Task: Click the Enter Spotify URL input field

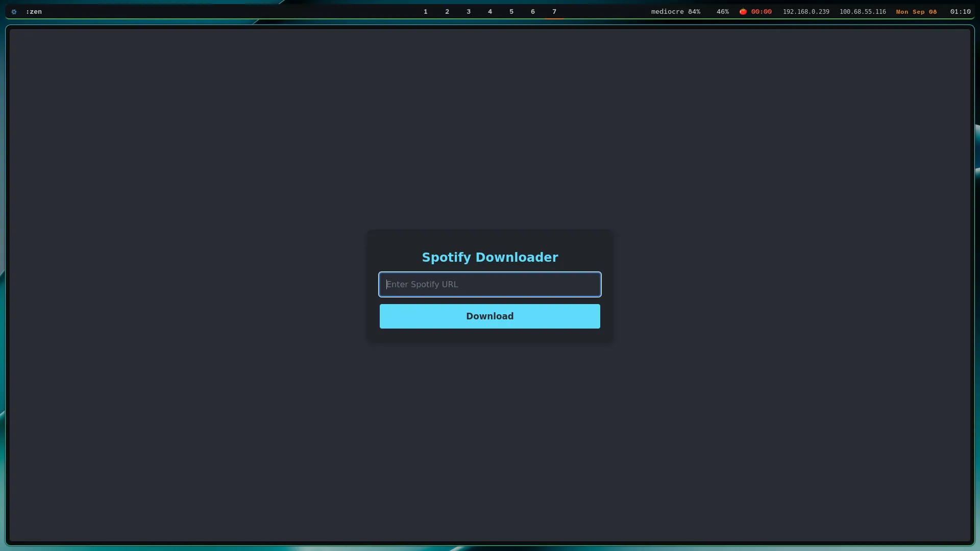Action: pyautogui.click(x=489, y=284)
